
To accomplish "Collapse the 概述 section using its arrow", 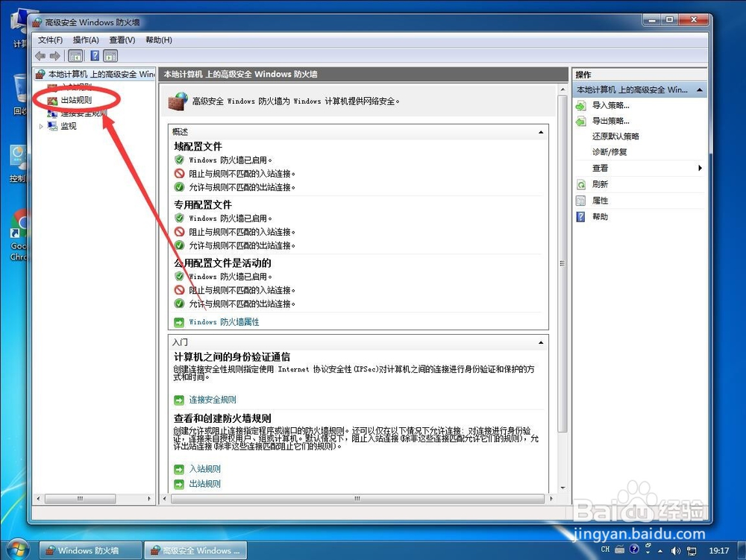I will (x=541, y=132).
